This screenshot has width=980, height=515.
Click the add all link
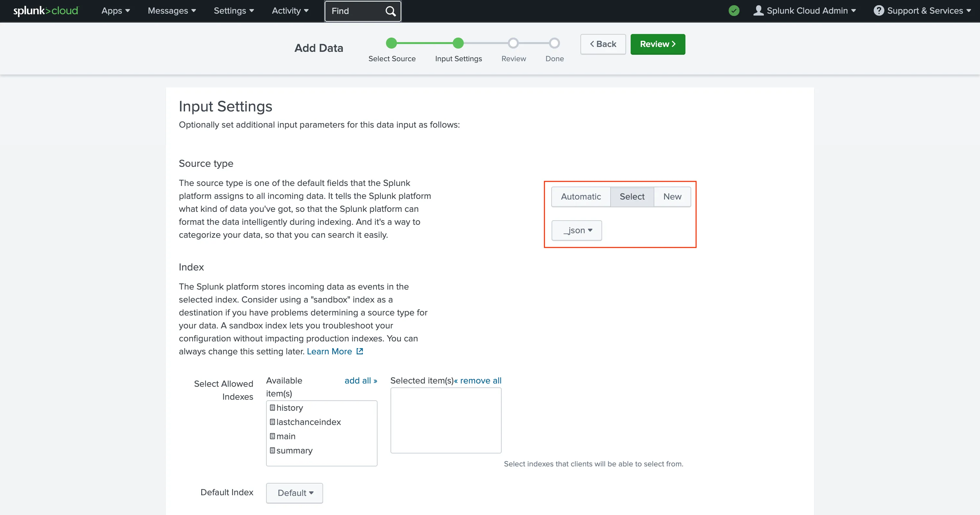[361, 381]
